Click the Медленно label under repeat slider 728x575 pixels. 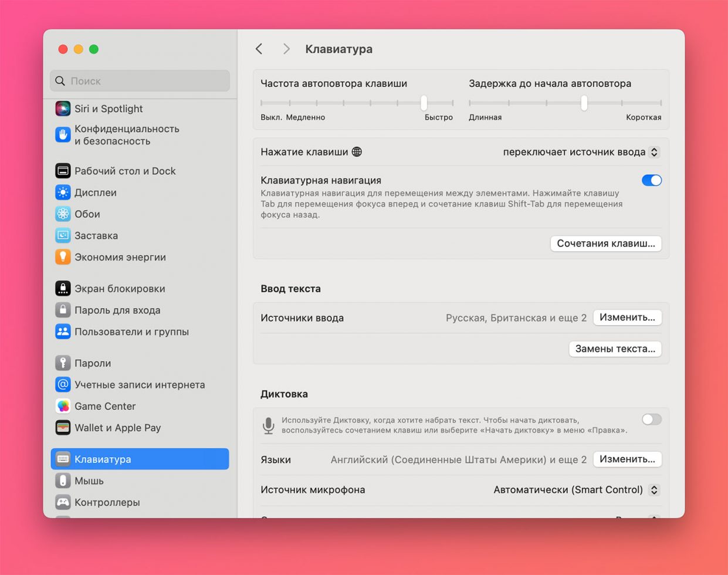pyautogui.click(x=306, y=117)
